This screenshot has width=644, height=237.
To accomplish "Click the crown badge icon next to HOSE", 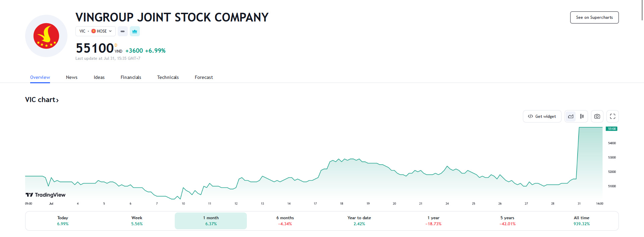I will click(x=135, y=31).
